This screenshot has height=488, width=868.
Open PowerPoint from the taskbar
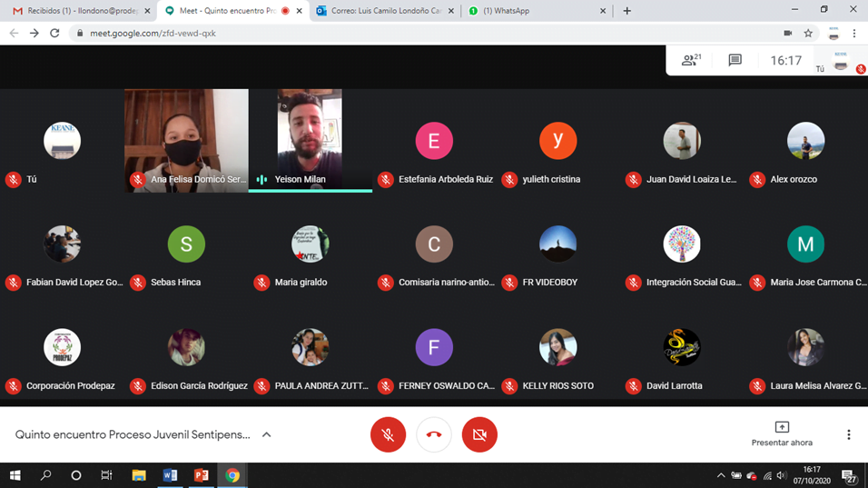pos(201,475)
